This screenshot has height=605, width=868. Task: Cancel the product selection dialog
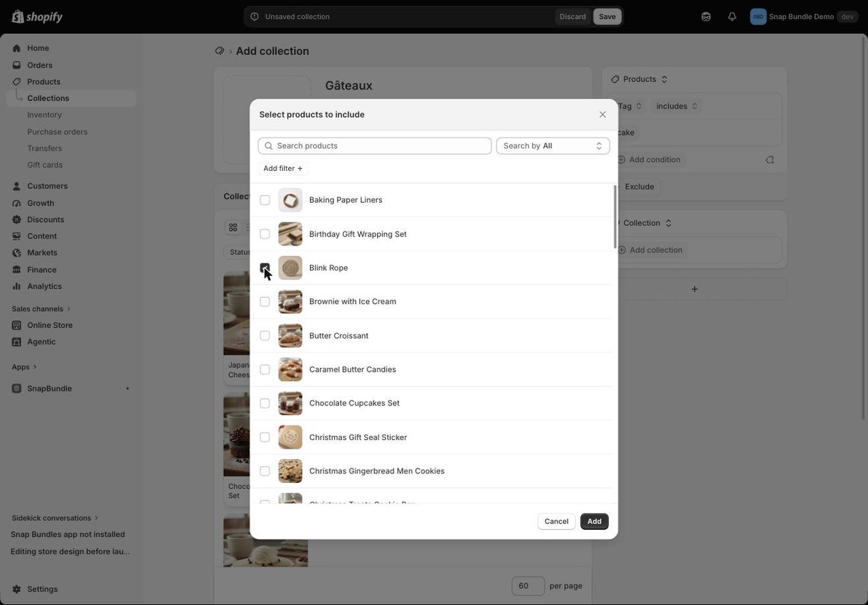(x=556, y=522)
